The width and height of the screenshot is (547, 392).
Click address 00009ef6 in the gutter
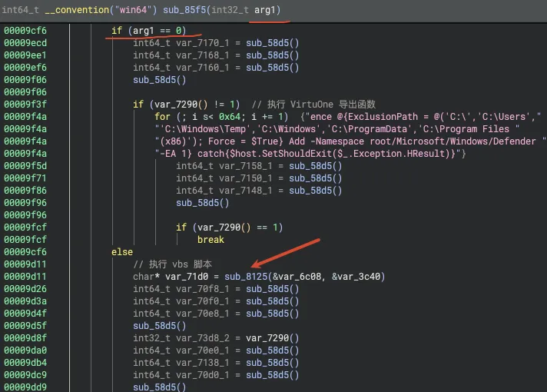pyautogui.click(x=25, y=68)
